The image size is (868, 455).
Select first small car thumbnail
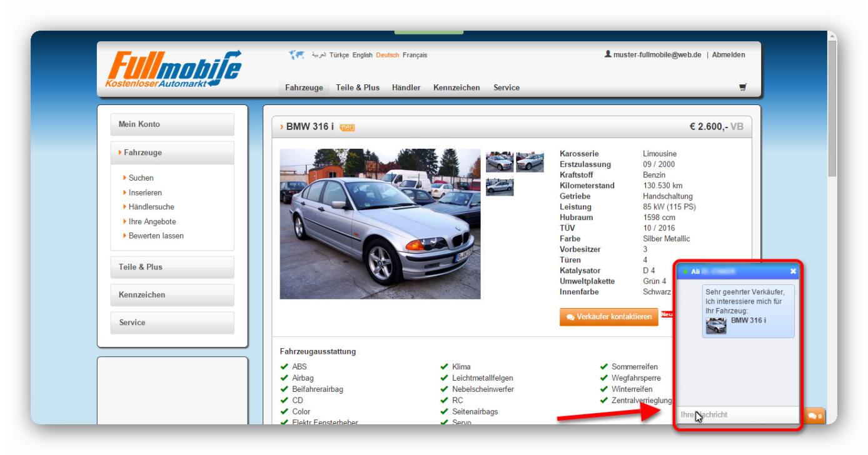point(500,162)
